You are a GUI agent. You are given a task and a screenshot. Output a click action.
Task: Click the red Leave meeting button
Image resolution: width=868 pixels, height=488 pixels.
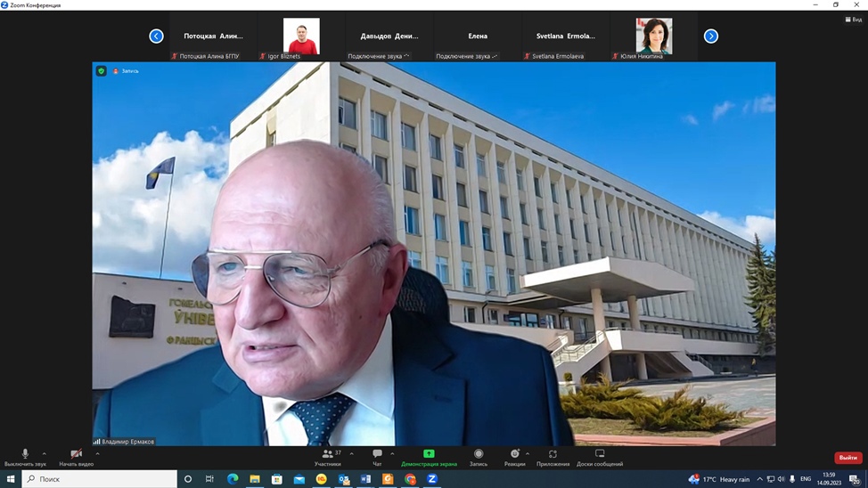(x=848, y=458)
